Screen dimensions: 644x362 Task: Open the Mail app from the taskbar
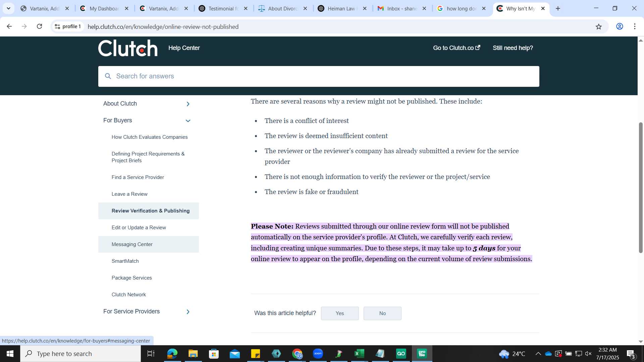click(235, 354)
